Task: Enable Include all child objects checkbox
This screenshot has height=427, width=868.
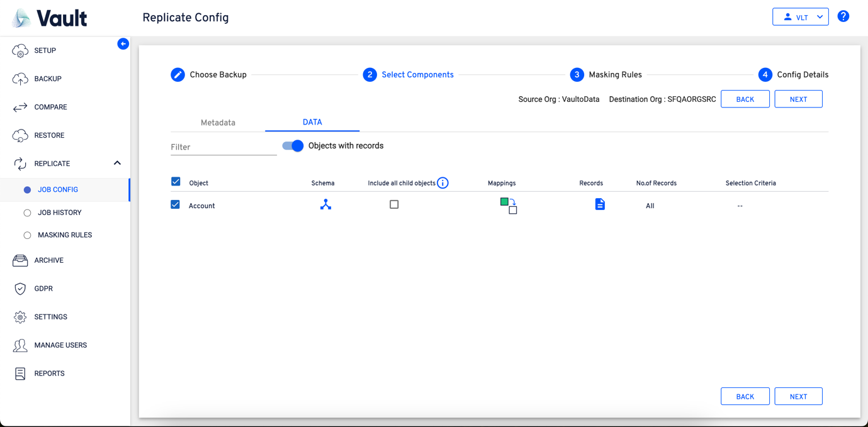Action: [394, 204]
